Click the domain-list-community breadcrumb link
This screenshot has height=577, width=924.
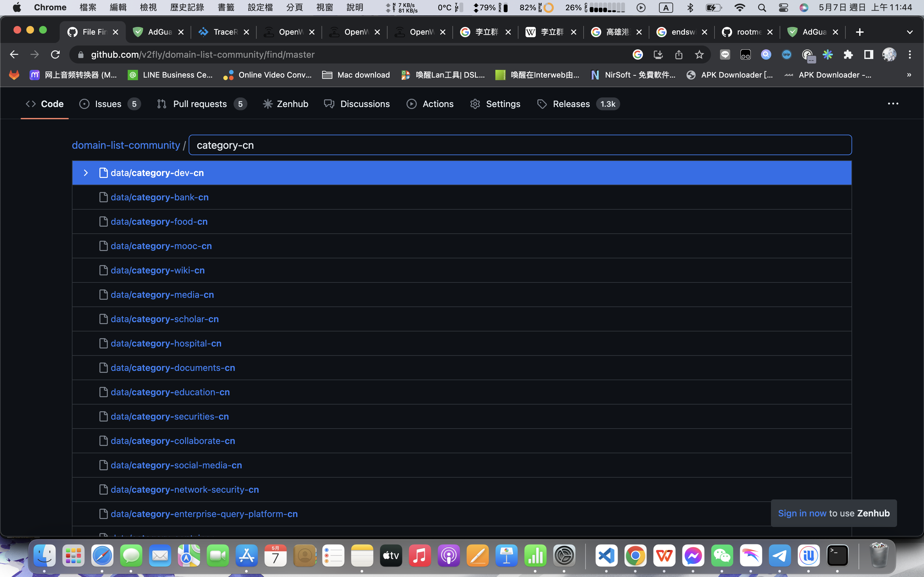[x=126, y=145]
